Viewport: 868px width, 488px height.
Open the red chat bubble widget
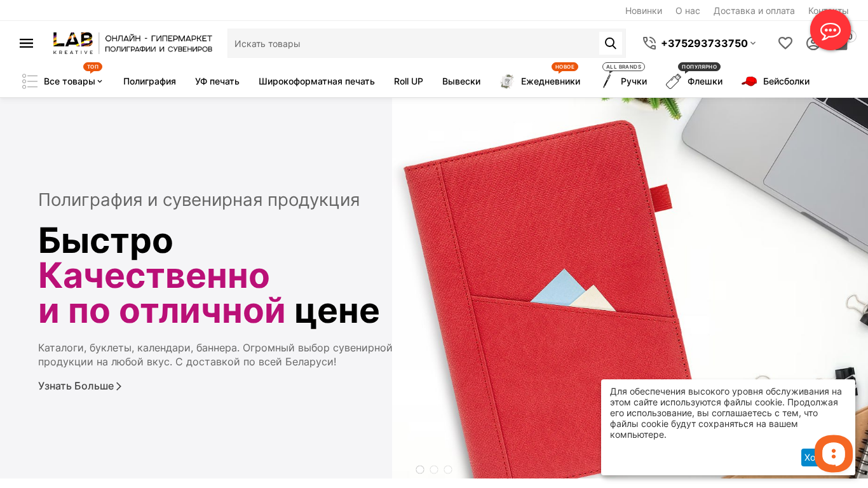[x=830, y=30]
